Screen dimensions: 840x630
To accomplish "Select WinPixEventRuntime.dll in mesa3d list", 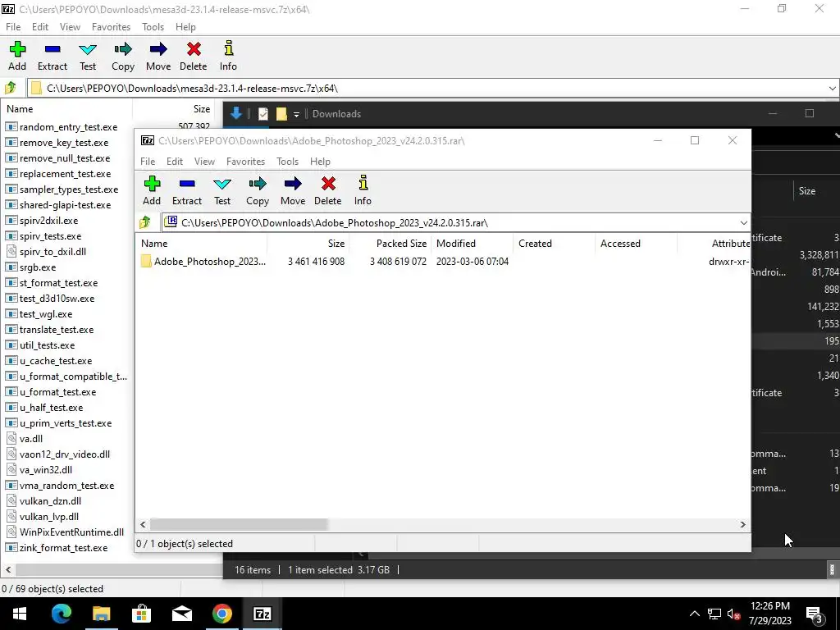I will pos(71,532).
